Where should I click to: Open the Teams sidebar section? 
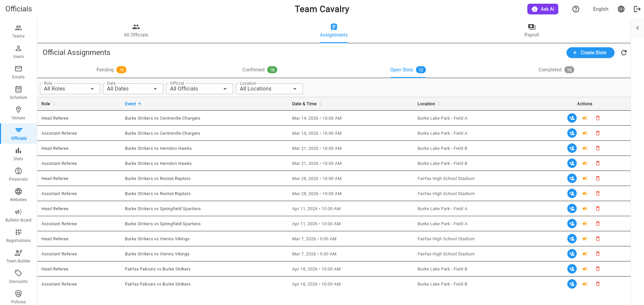18,32
